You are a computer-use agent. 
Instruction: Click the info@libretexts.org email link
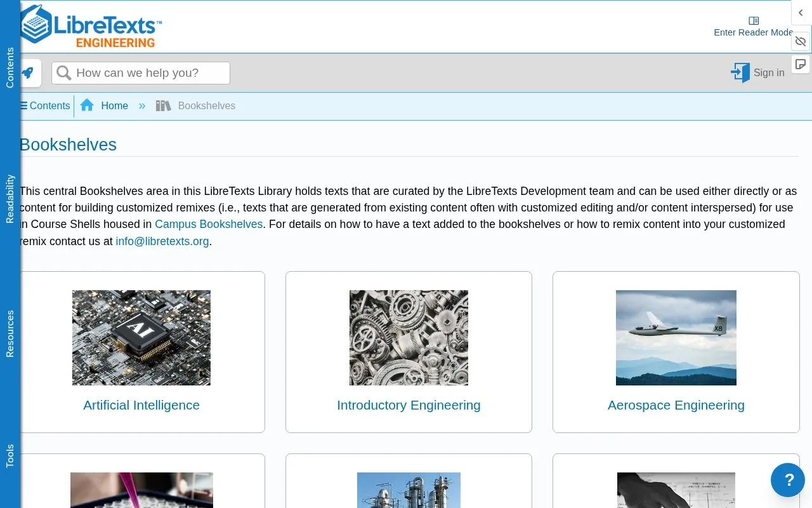tap(162, 241)
